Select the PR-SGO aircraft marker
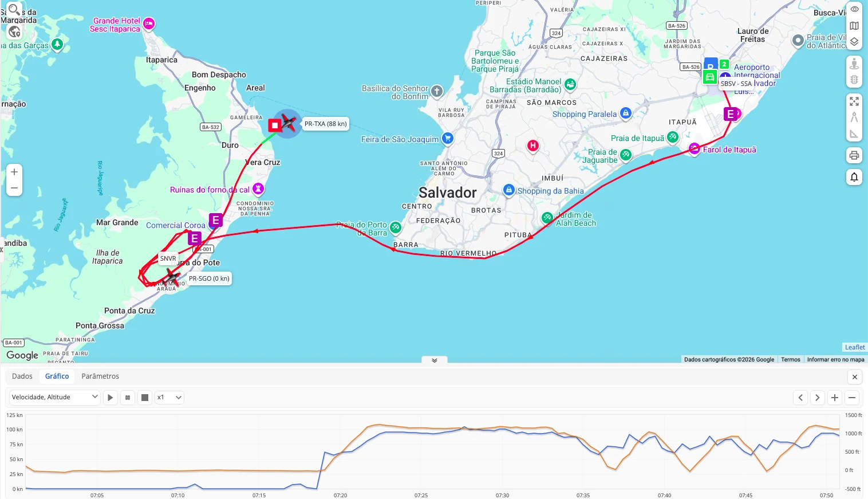The image size is (868, 499). [x=172, y=277]
